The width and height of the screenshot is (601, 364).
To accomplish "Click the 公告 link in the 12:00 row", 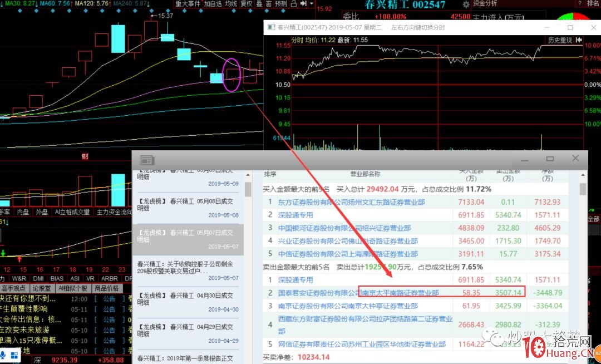I will 109,299.
